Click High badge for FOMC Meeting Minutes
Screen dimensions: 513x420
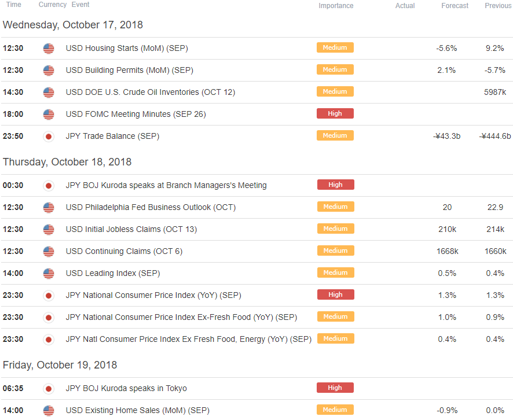[x=335, y=113]
